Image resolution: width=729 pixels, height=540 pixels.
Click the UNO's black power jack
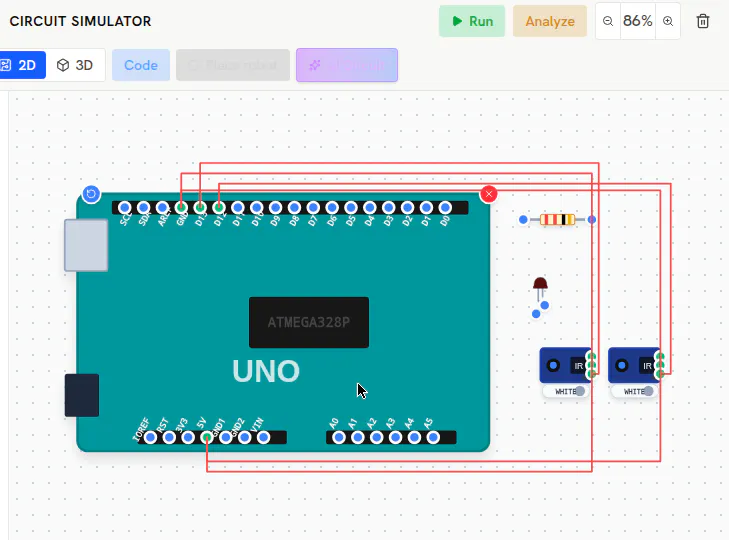coord(82,395)
